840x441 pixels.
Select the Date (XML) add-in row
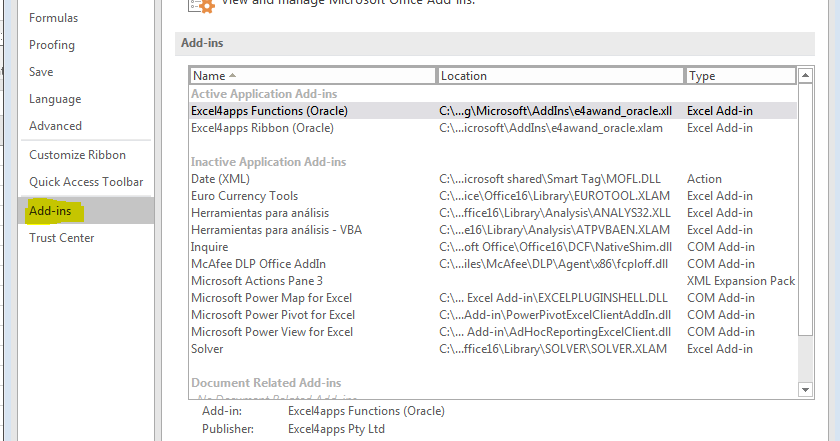(493, 179)
